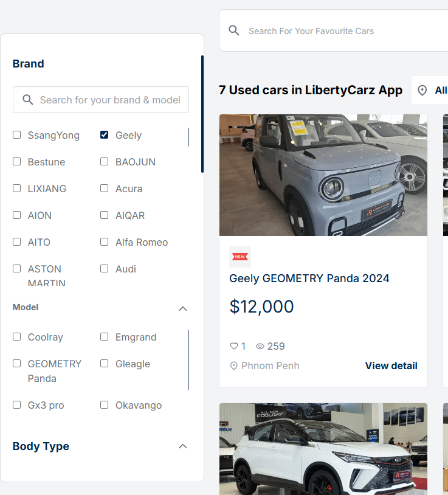Click the location pin icon next to Phnom Penh

[234, 366]
